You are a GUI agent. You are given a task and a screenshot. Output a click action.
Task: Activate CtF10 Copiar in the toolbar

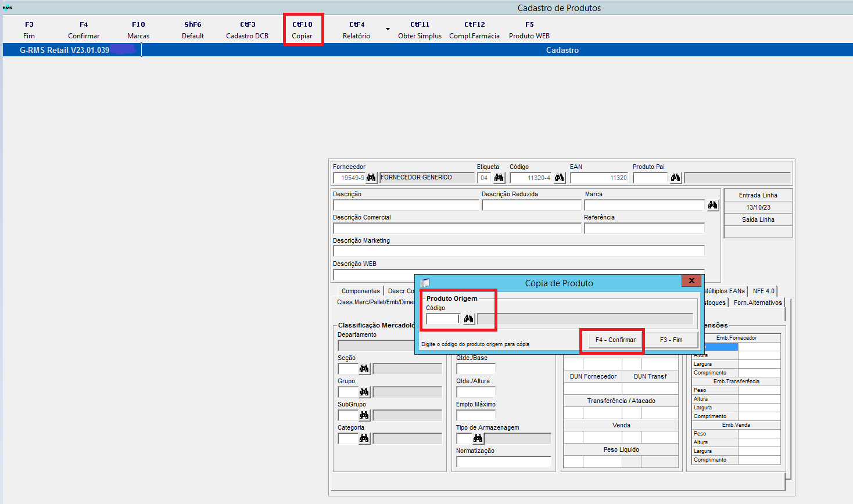pyautogui.click(x=303, y=29)
